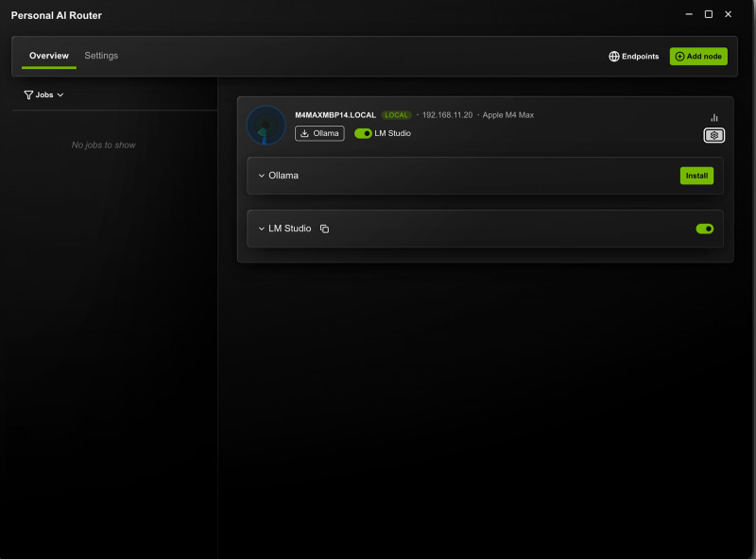Click the IP address 192.168.11.20
Viewport: 756px width, 559px height.
447,115
